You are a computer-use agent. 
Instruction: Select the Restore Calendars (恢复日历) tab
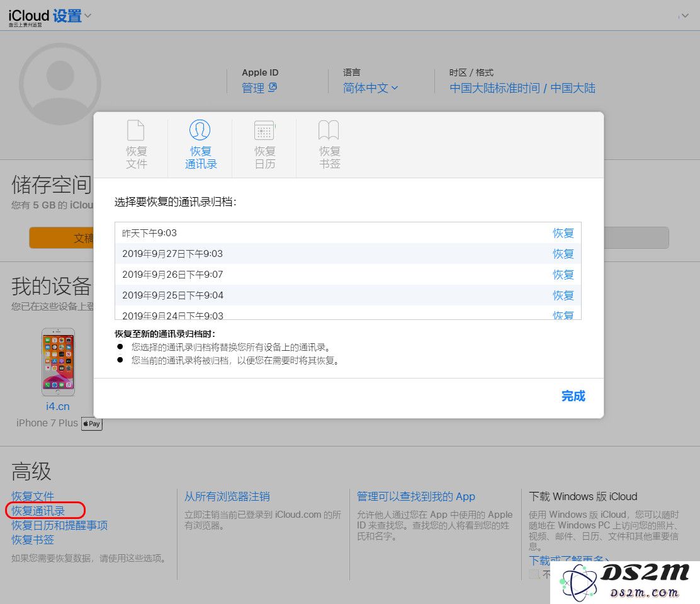[265, 144]
